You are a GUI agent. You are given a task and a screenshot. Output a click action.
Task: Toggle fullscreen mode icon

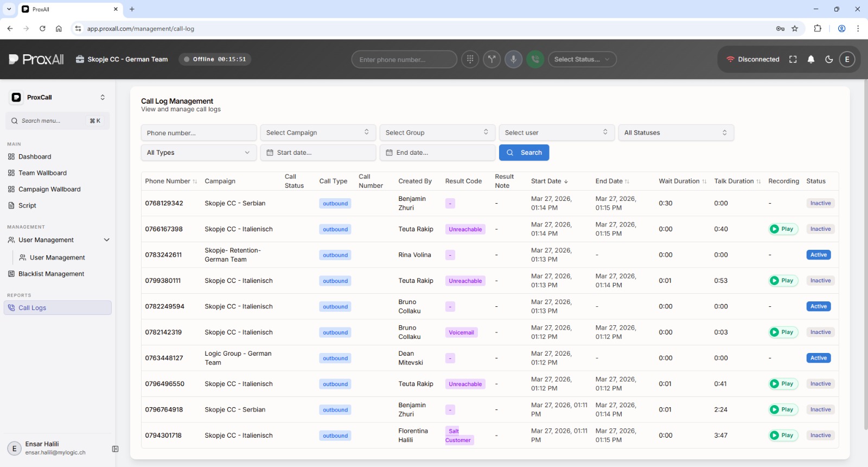coord(793,59)
